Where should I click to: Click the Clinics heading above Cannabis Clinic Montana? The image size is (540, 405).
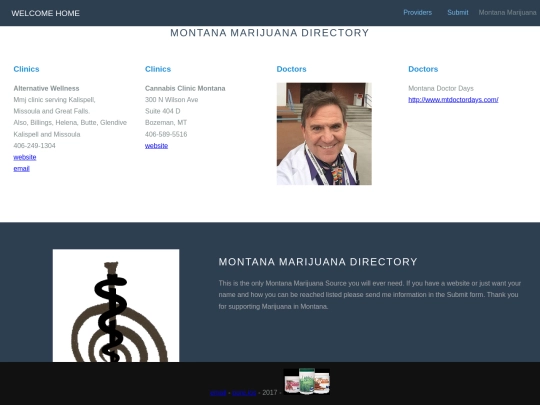click(158, 69)
